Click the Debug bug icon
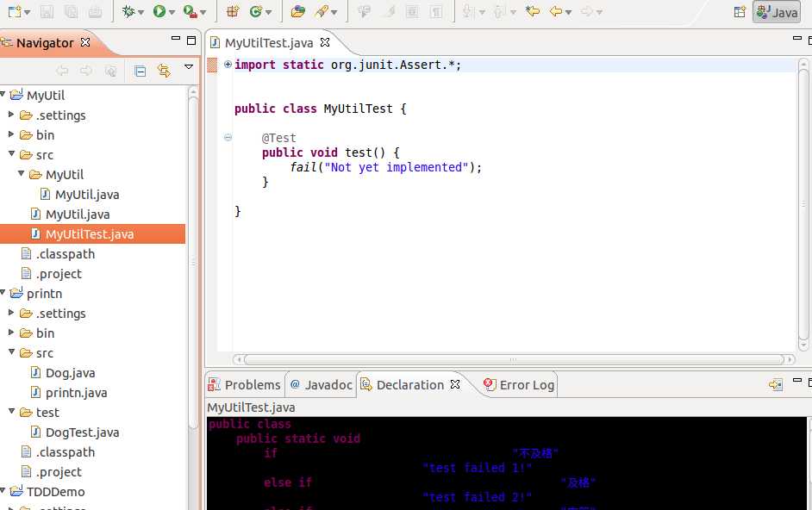The width and height of the screenshot is (812, 510). [128, 11]
